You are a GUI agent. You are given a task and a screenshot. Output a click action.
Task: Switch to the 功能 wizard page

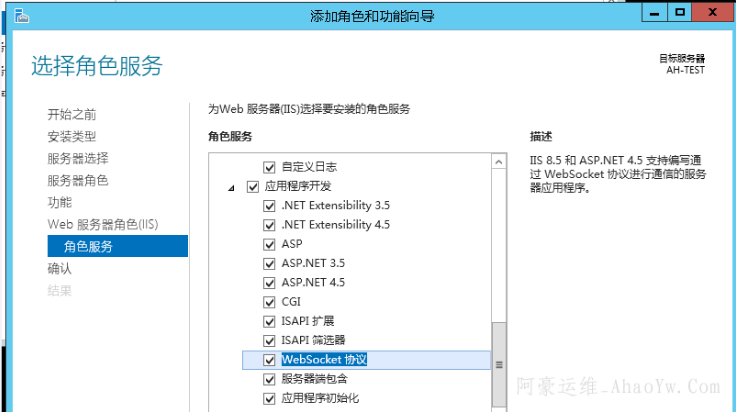click(x=60, y=203)
